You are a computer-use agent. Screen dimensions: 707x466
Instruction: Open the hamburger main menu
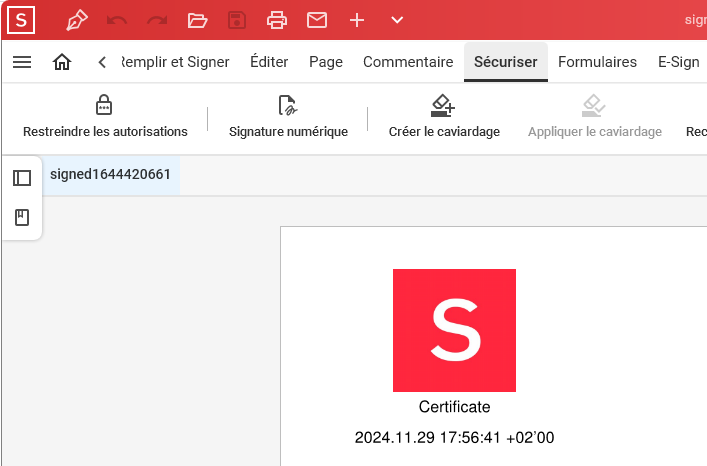pos(22,62)
